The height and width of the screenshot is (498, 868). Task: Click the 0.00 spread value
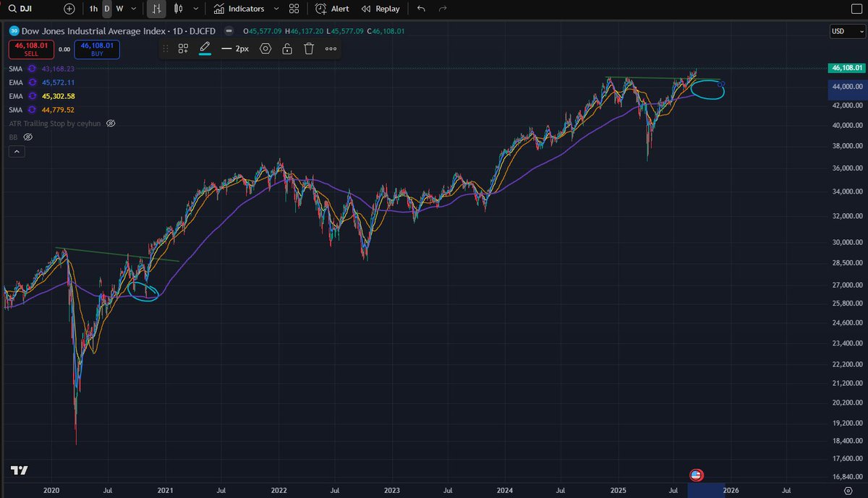[x=64, y=49]
